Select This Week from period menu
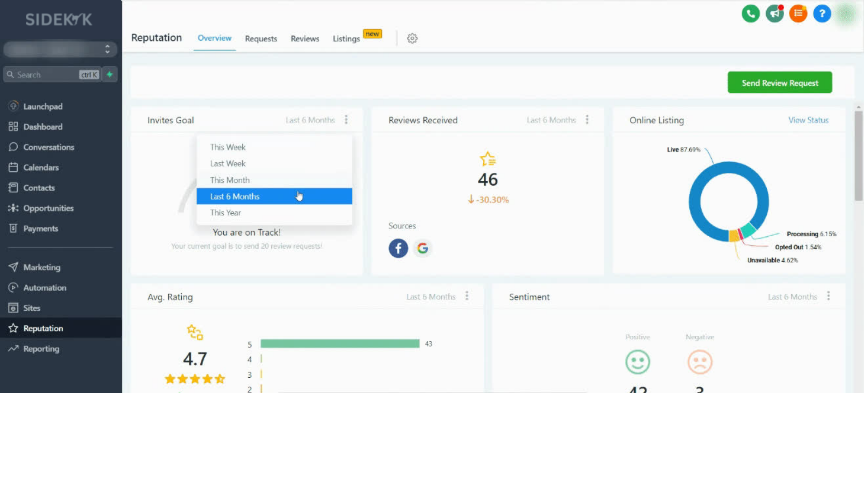 click(x=228, y=147)
